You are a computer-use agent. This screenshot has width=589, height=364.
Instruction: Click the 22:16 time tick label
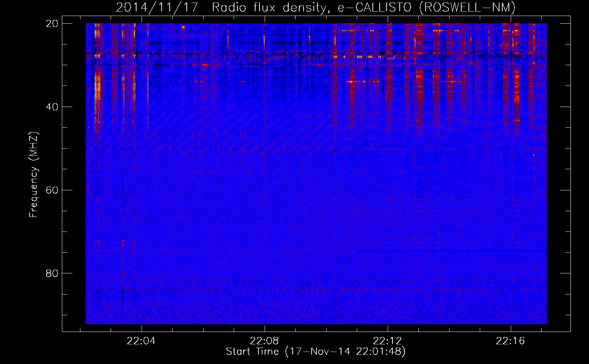[x=510, y=341]
